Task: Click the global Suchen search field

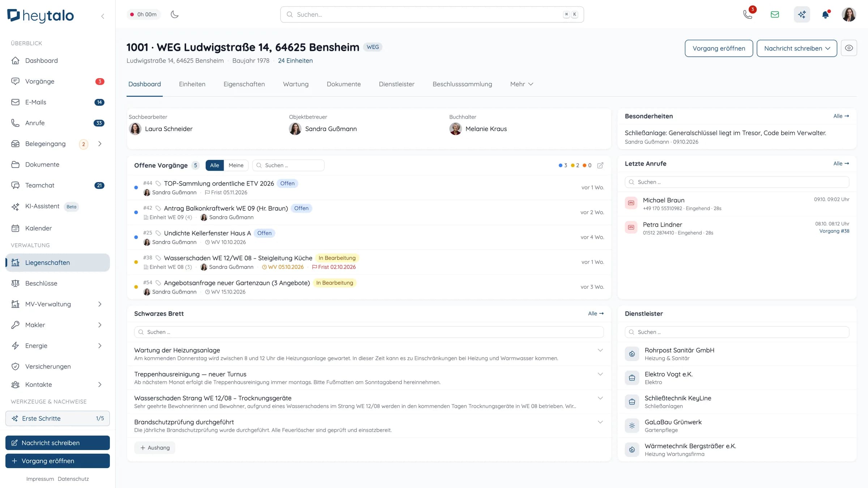Action: (x=432, y=14)
